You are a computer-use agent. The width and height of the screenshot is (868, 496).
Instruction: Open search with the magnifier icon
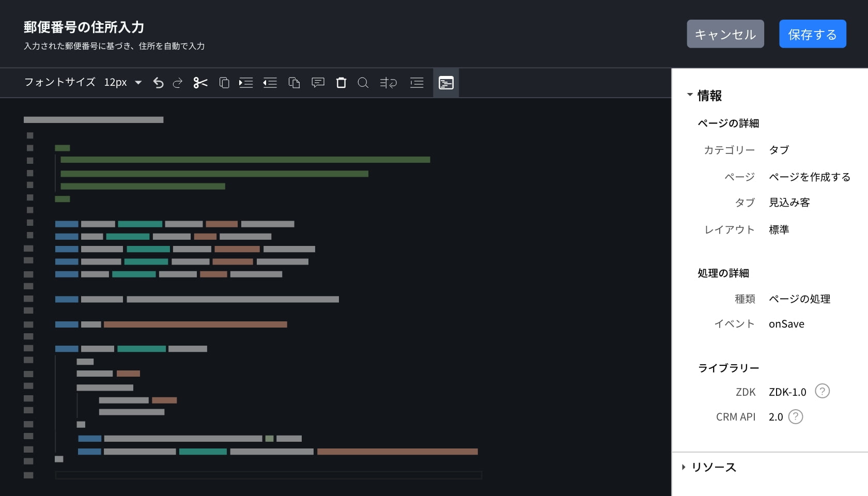pos(363,83)
